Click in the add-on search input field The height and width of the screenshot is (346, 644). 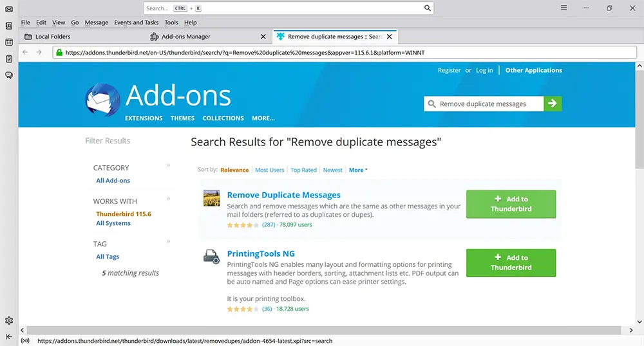pyautogui.click(x=484, y=104)
